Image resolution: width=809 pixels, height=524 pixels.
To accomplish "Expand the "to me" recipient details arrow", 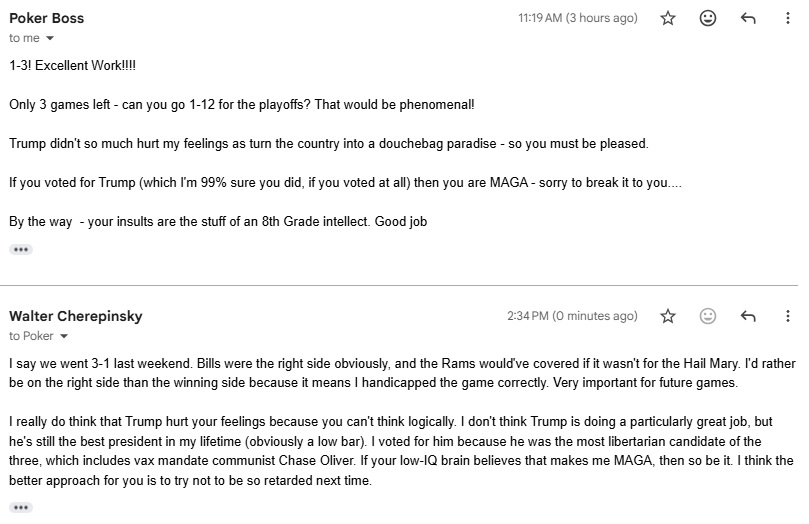I will (x=50, y=38).
